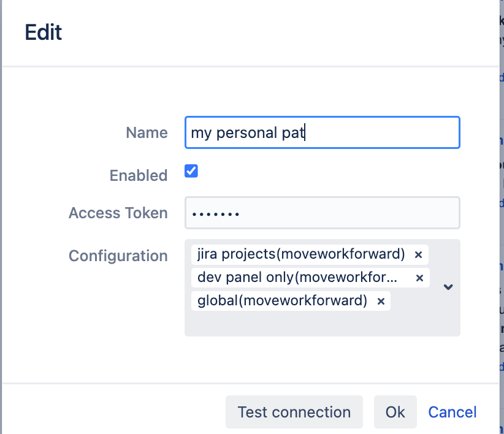
Task: Click the Access Token label
Action: click(x=118, y=213)
